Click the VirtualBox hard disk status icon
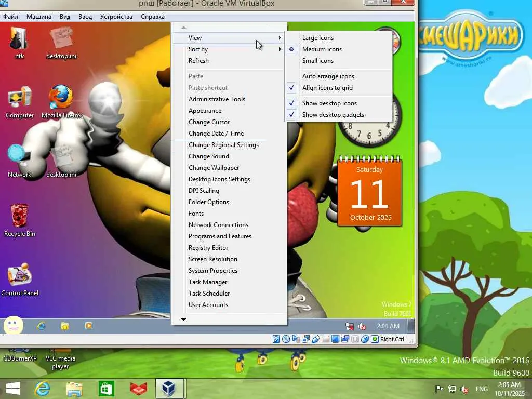Screen dimensions: 532x399 pyautogui.click(x=276, y=339)
